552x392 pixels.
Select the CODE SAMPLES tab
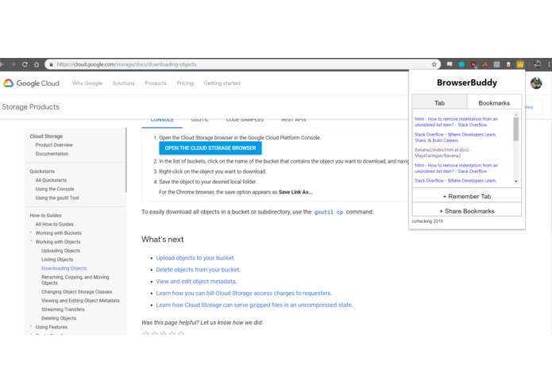point(245,121)
